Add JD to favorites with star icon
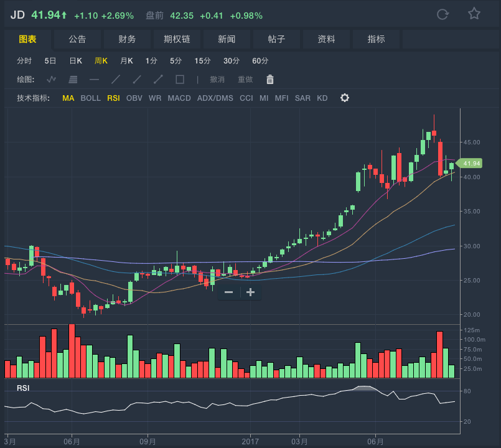This screenshot has width=501, height=448. pyautogui.click(x=474, y=14)
